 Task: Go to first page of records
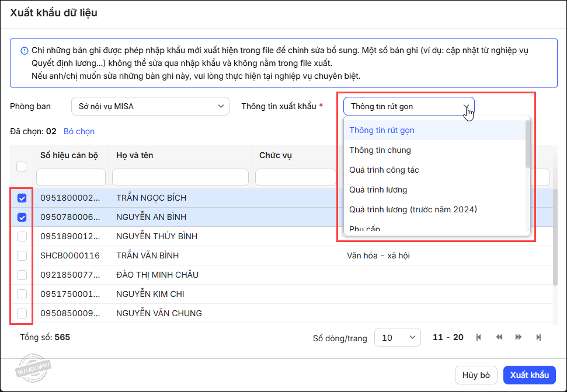point(479,337)
